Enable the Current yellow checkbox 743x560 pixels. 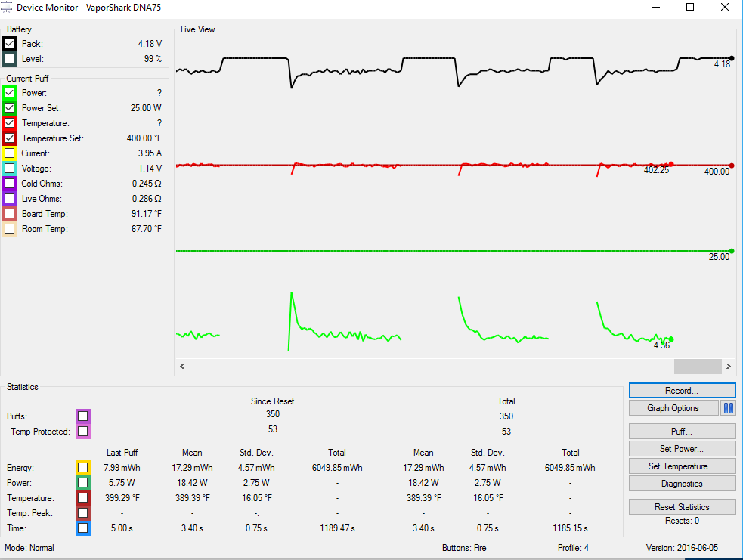tap(10, 153)
